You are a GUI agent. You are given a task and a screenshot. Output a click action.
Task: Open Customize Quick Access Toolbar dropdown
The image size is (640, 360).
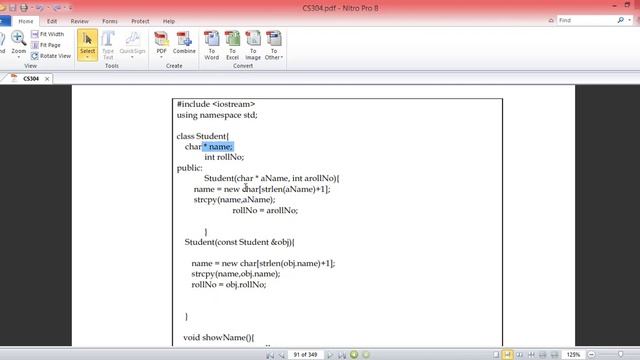70,8
